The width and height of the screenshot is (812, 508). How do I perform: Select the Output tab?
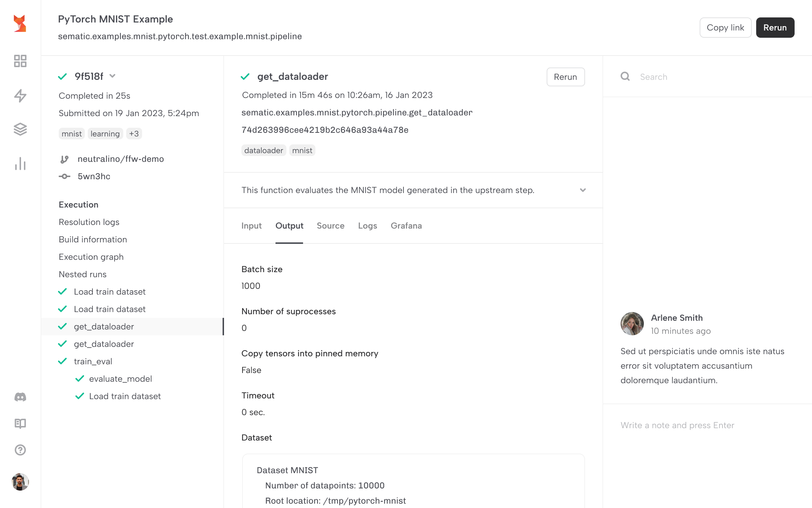point(289,226)
